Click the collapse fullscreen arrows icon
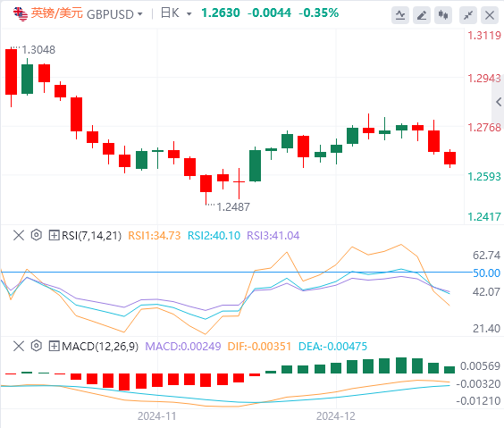504x428 pixels. click(x=468, y=15)
